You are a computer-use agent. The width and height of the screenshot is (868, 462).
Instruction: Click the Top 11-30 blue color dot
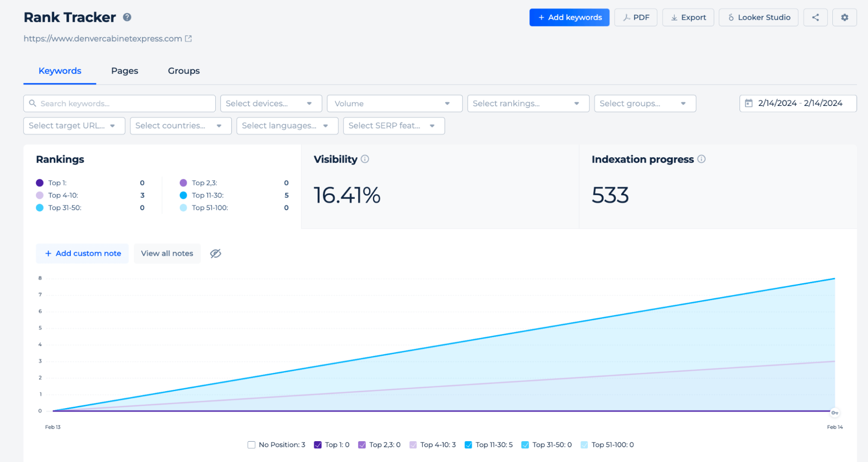click(183, 195)
